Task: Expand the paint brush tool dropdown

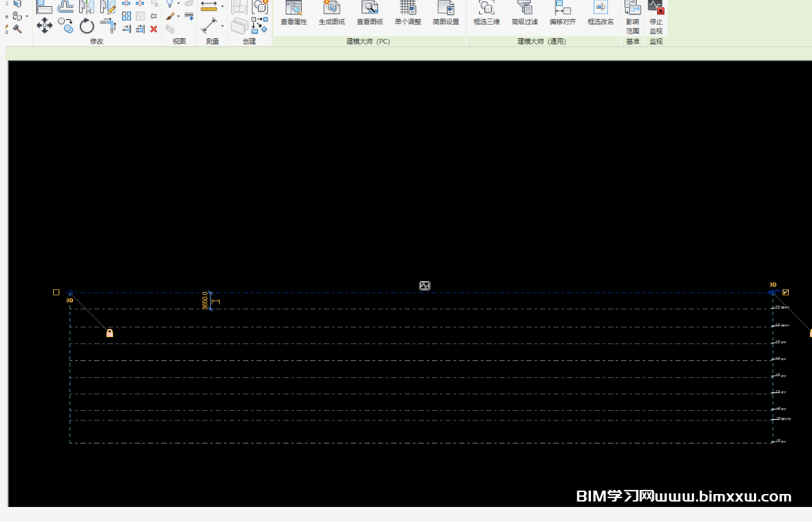Action: tap(179, 16)
